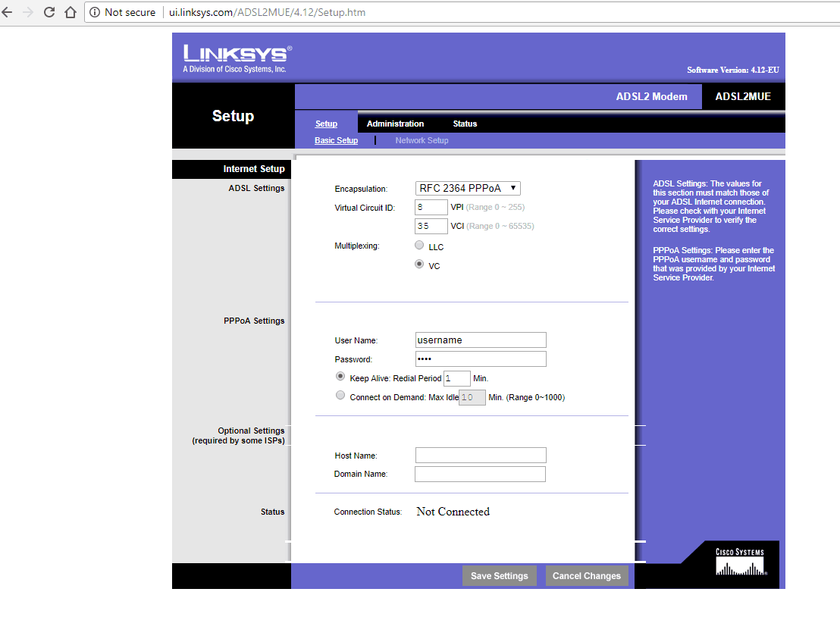Switch to the Setup tab
This screenshot has width=840, height=617.
(326, 124)
